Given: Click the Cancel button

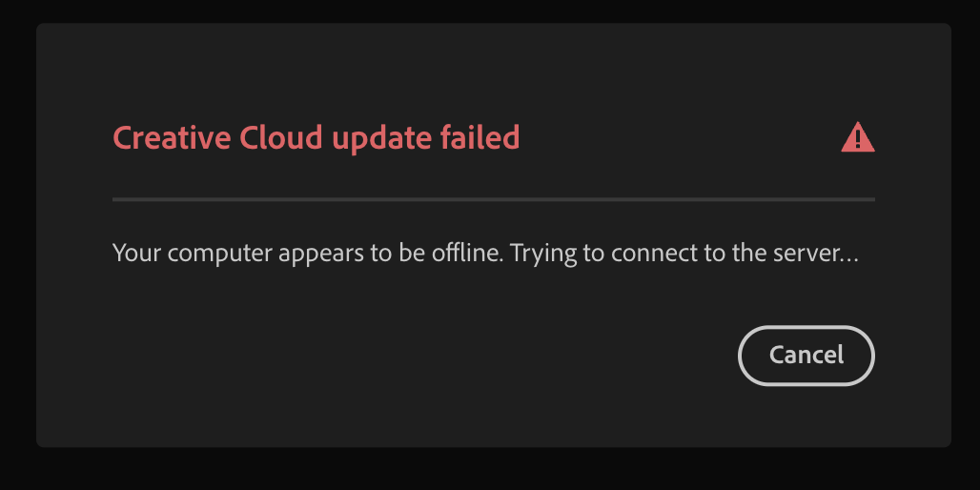Looking at the screenshot, I should point(806,356).
